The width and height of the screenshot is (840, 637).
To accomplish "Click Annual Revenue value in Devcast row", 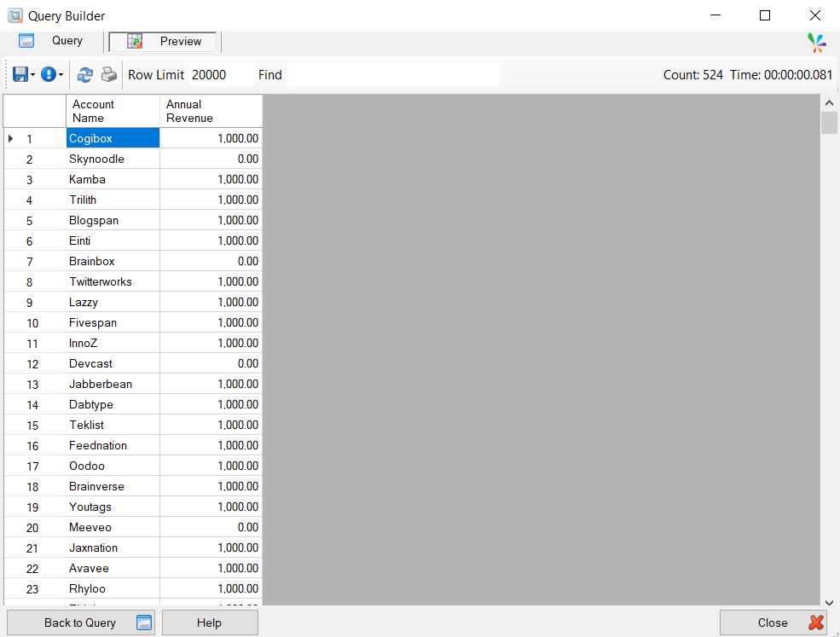I will tap(211, 363).
